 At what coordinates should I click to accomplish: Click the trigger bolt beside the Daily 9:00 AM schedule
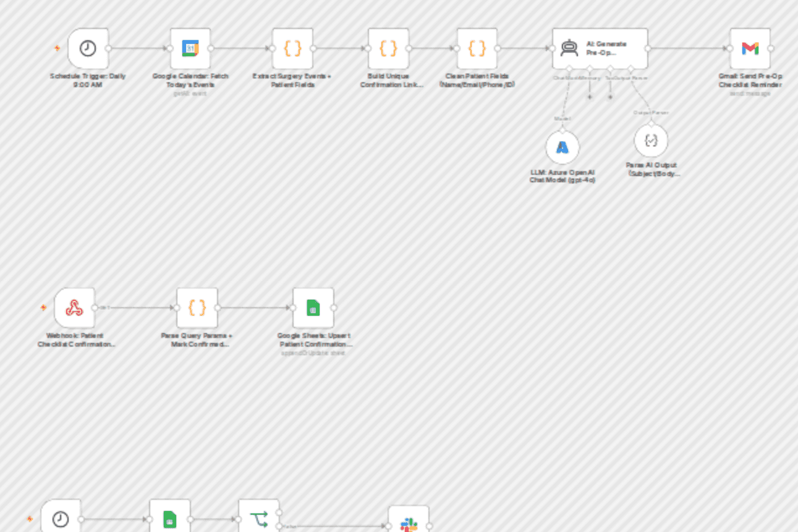click(57, 48)
